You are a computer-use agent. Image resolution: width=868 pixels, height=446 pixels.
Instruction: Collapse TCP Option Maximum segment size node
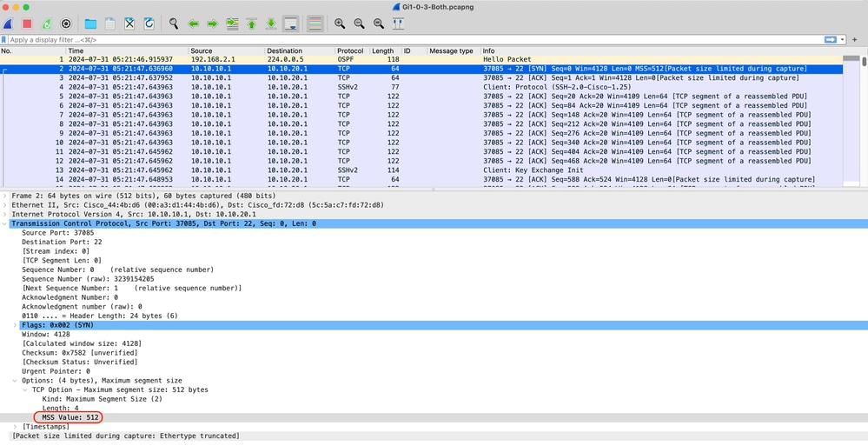[25, 390]
